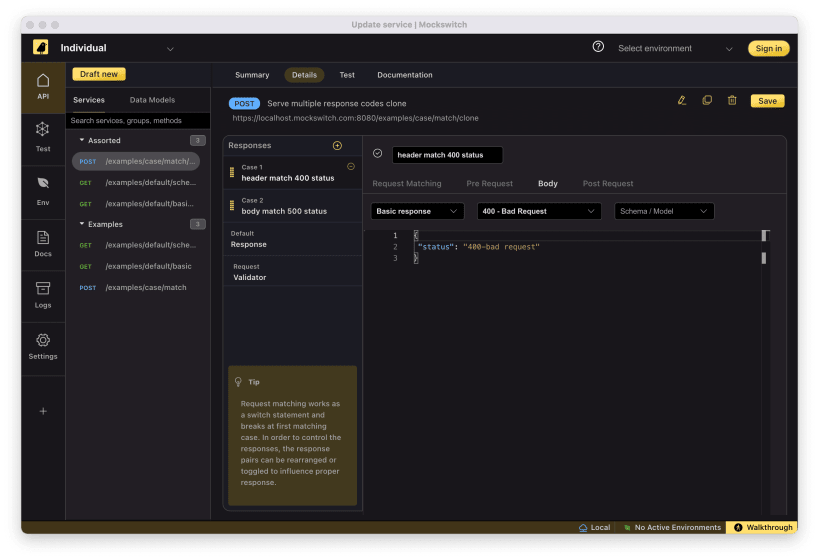
Task: Click the plus icon in left sidebar
Action: coord(43,411)
